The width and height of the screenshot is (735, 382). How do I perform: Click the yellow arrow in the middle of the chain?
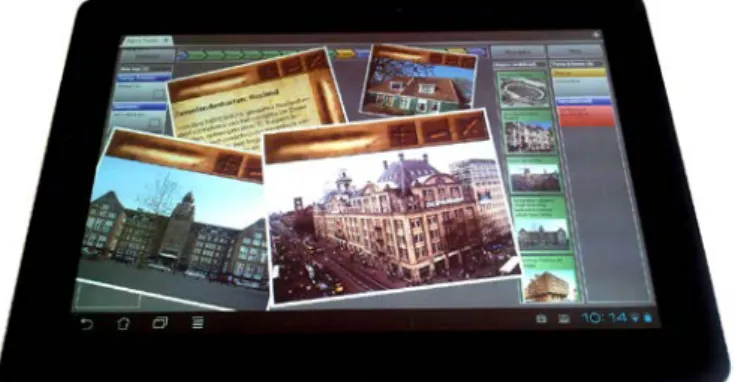pyautogui.click(x=346, y=54)
